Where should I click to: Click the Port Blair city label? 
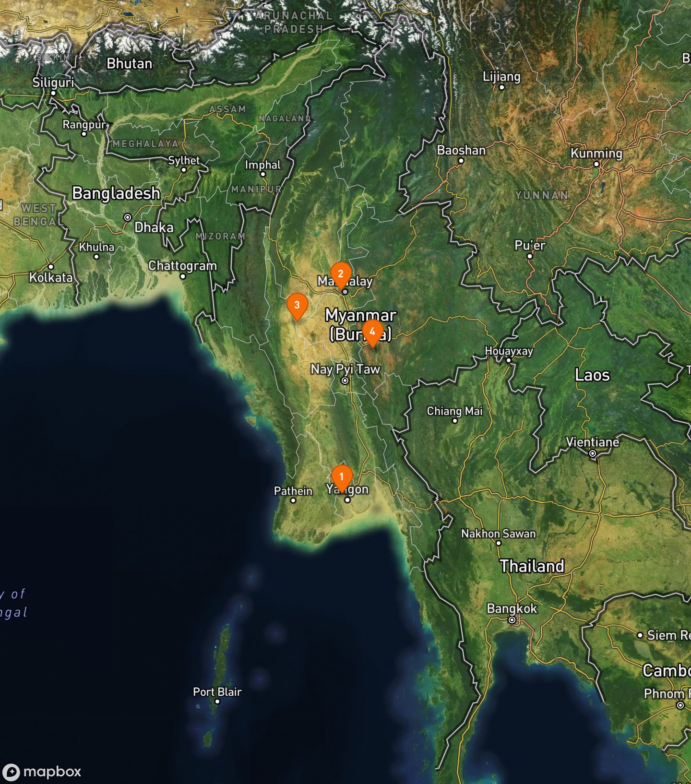click(x=217, y=692)
